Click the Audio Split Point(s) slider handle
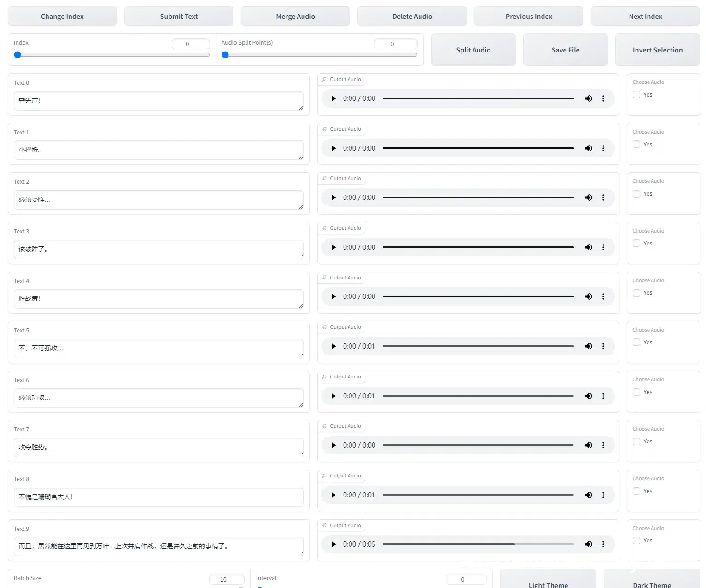 pyautogui.click(x=225, y=55)
